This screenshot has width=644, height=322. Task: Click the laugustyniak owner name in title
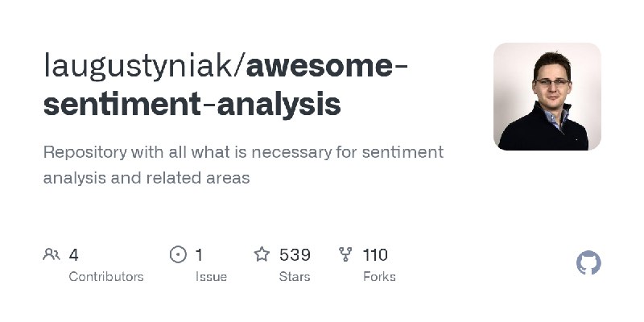(x=138, y=67)
